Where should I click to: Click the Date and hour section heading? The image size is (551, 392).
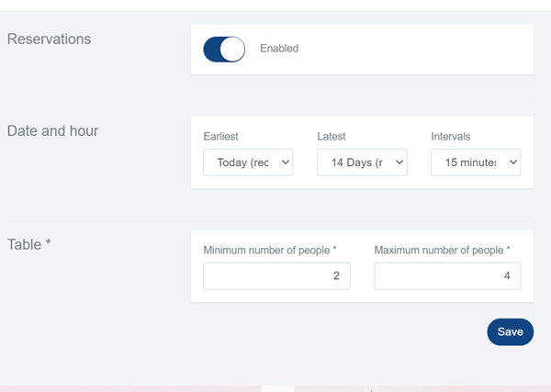[52, 130]
